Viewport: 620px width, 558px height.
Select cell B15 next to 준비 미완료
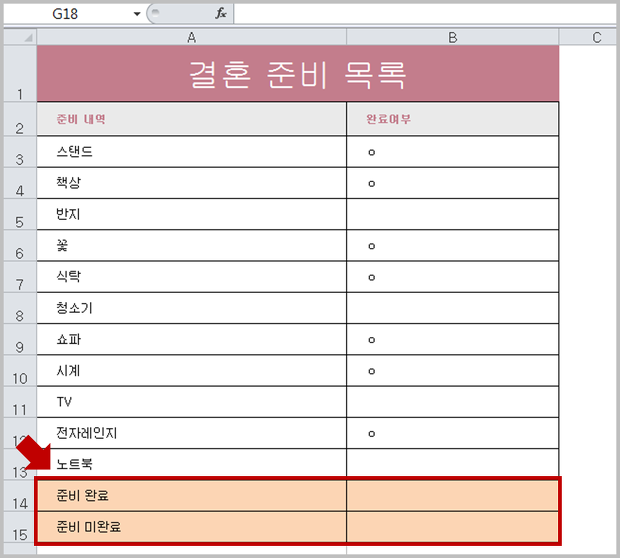click(453, 527)
